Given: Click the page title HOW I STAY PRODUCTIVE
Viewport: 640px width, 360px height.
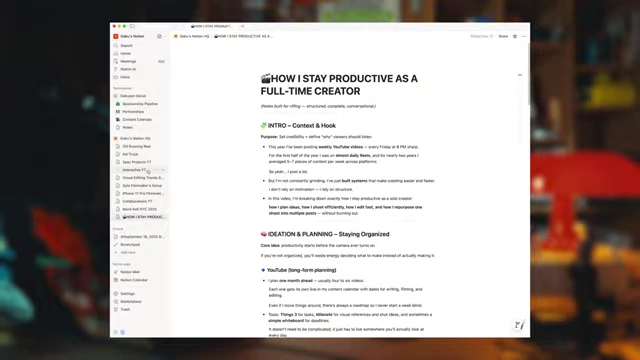Looking at the screenshot, I should [339, 84].
